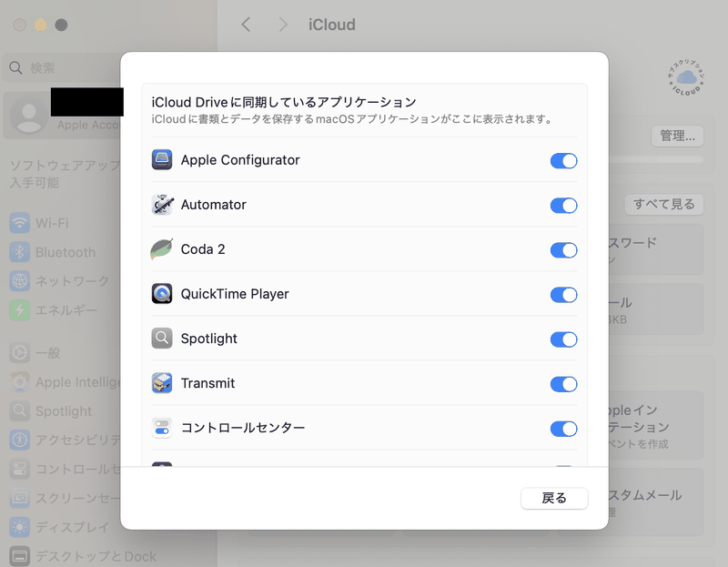
Task: Click the QuickTime Player icon
Action: (162, 293)
